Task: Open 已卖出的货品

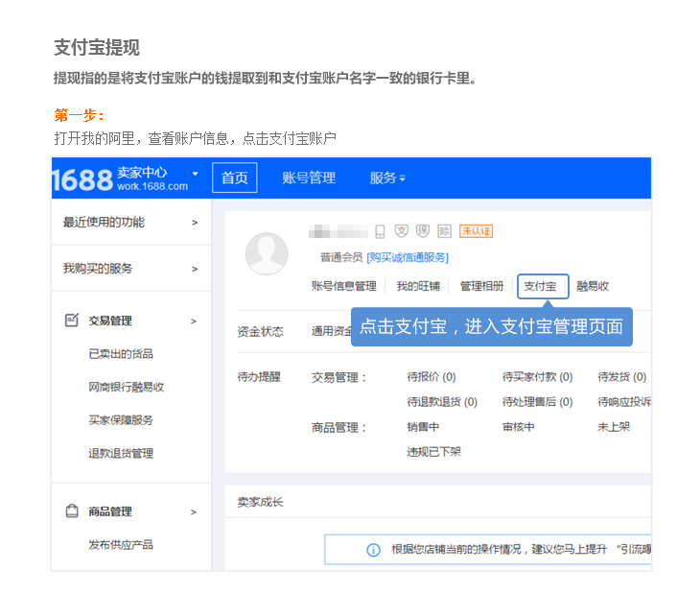Action: [121, 354]
